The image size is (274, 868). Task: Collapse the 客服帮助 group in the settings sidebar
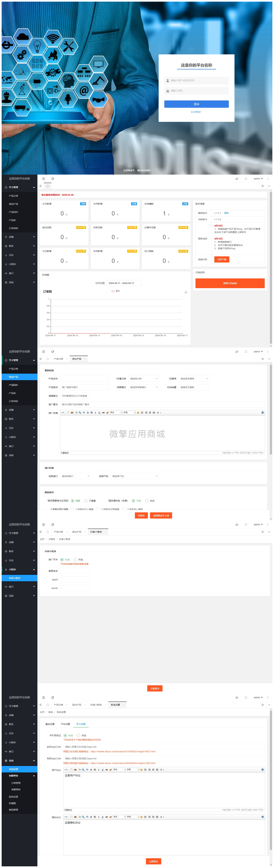coord(20,776)
